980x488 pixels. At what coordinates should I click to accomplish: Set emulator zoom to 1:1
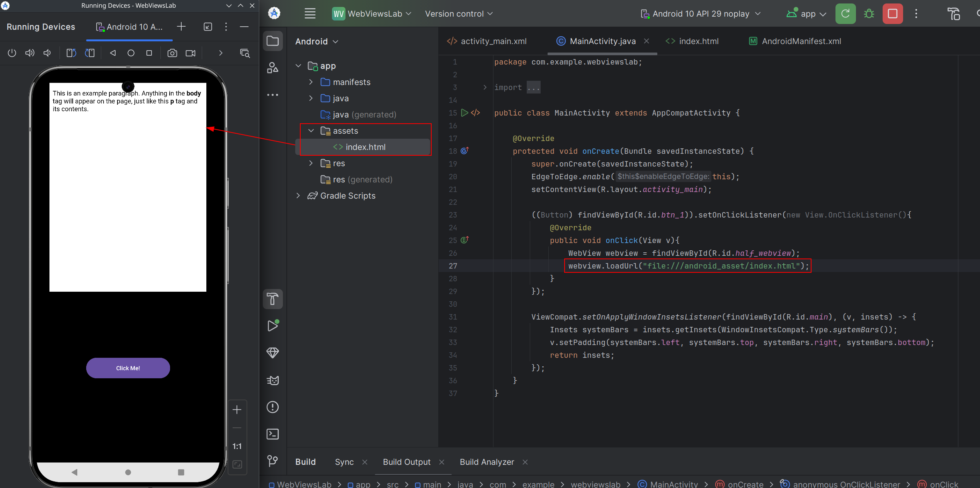click(237, 446)
